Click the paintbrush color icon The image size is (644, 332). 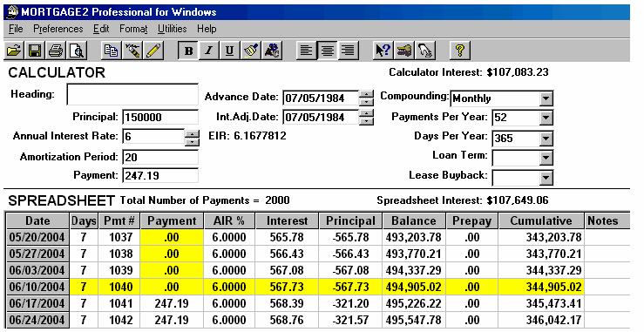pos(250,51)
